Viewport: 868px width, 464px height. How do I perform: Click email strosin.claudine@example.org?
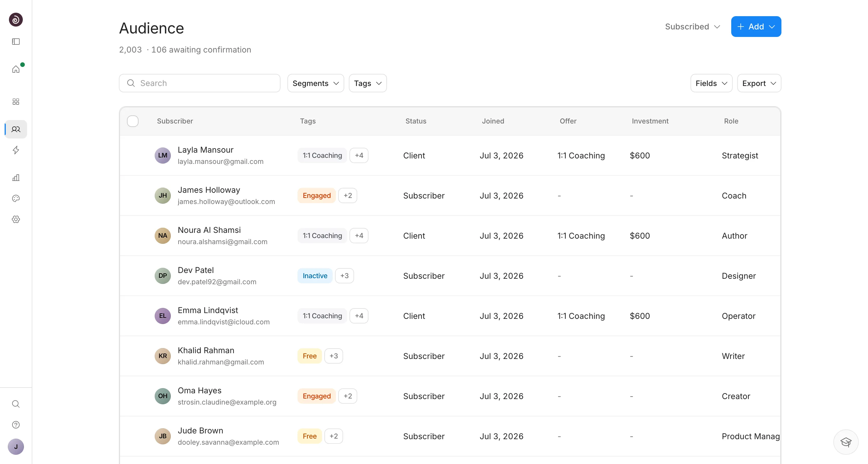click(227, 402)
